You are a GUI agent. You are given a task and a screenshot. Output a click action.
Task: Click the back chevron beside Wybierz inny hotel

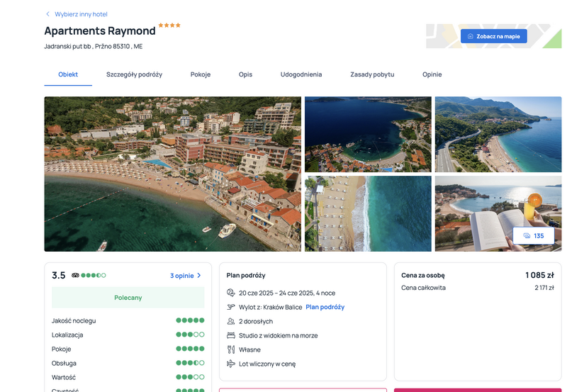(x=47, y=14)
